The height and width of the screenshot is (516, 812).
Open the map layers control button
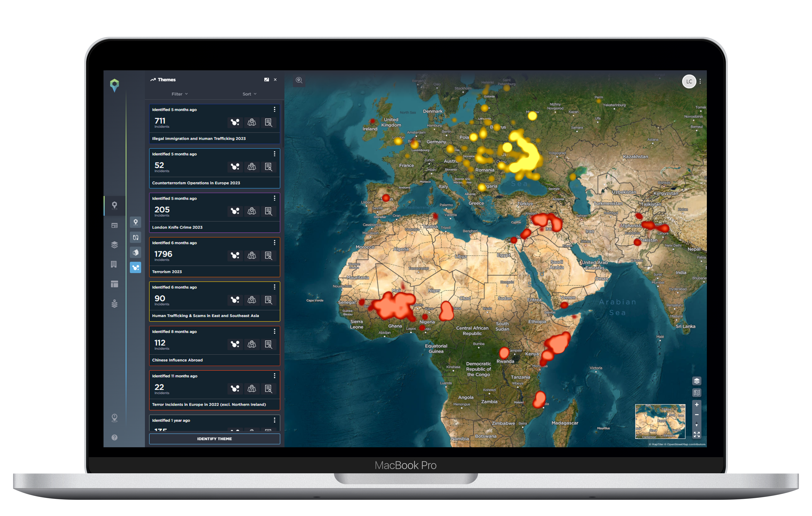coord(697,381)
